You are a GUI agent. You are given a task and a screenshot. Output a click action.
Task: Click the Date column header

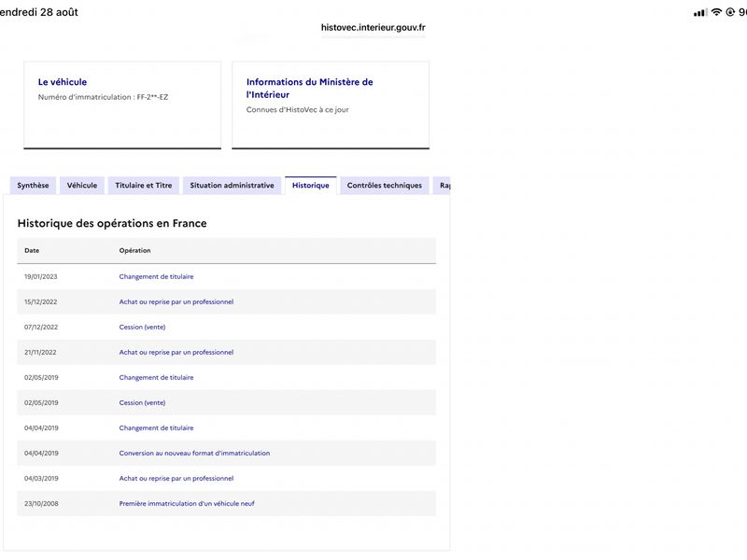pyautogui.click(x=32, y=250)
